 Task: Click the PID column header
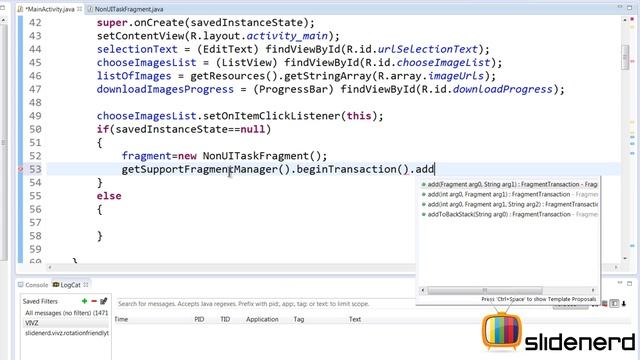tap(199, 319)
